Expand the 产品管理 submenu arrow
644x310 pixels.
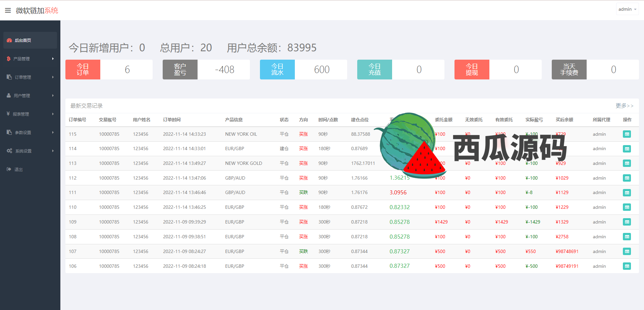click(x=53, y=59)
